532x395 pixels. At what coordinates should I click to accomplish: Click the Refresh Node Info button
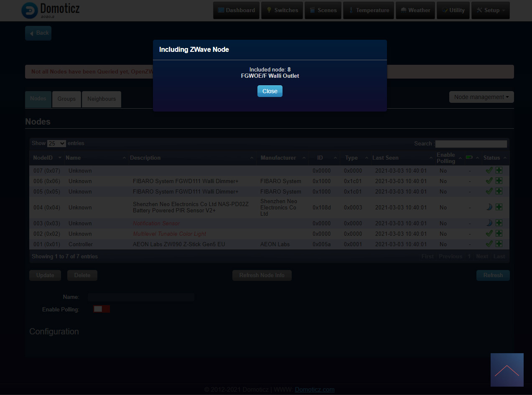point(262,275)
